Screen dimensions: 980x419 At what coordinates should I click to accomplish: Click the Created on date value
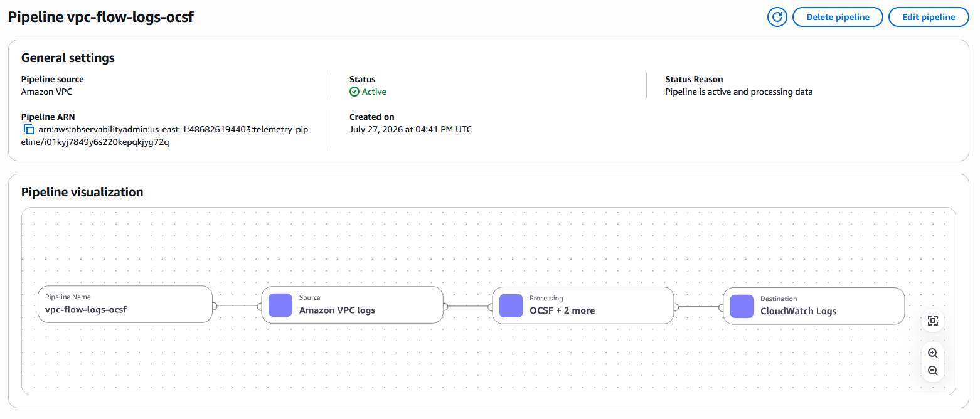(410, 129)
